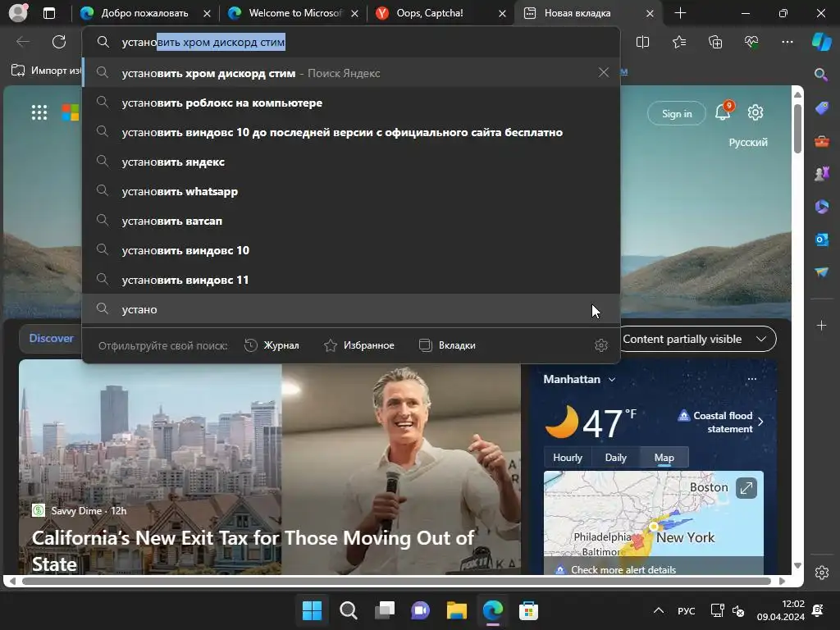Open File Explorer from the taskbar
This screenshot has width=840, height=630.
point(457,610)
